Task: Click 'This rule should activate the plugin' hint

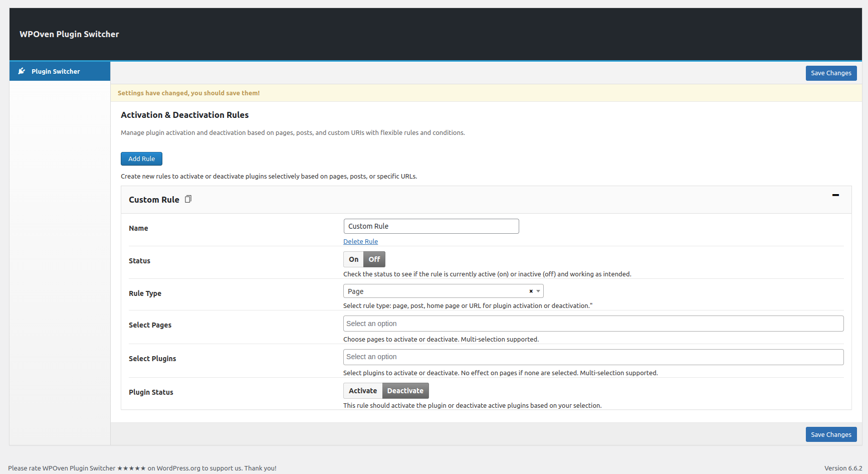Action: (472, 406)
